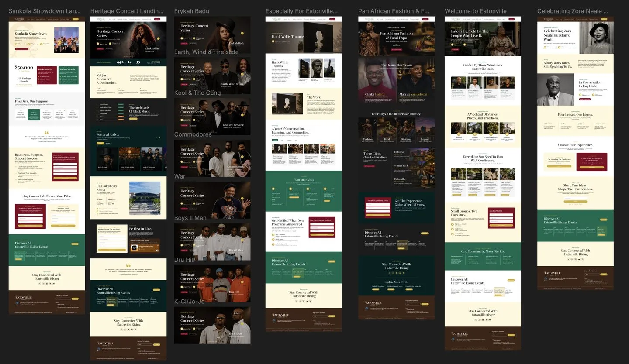Select the 'Two Icons, One Vision' heading
Screen dimensions: 629x364
(396, 65)
